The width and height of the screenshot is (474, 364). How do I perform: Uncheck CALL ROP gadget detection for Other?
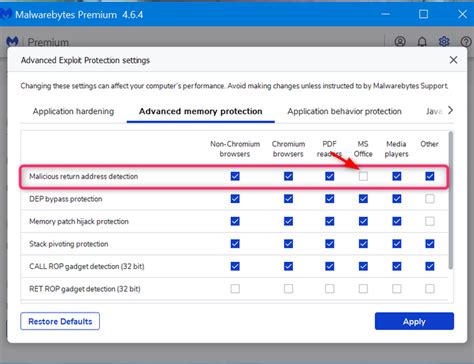click(x=430, y=266)
